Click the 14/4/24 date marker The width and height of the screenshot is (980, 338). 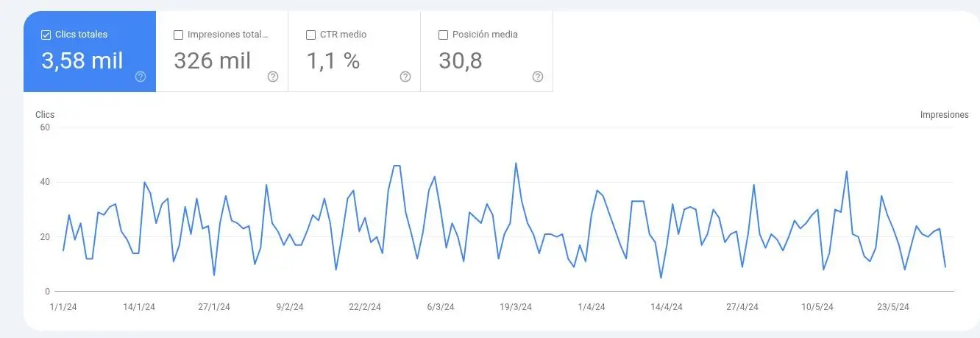667,307
